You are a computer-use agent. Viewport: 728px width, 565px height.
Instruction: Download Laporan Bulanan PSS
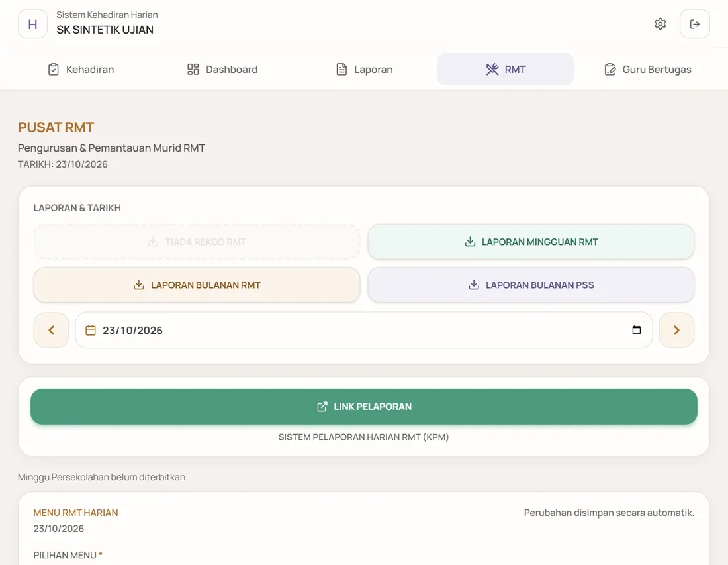pos(531,285)
